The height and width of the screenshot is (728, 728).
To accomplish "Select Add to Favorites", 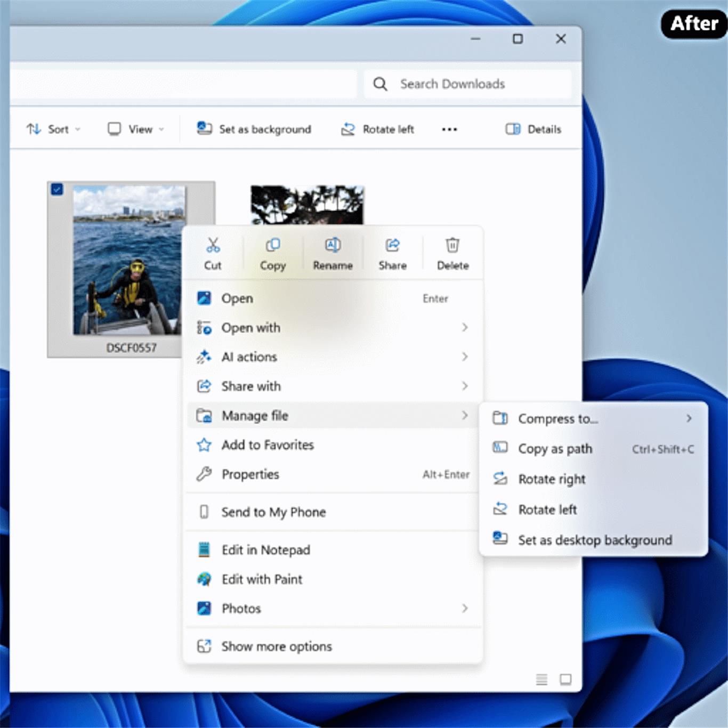I will pyautogui.click(x=268, y=445).
